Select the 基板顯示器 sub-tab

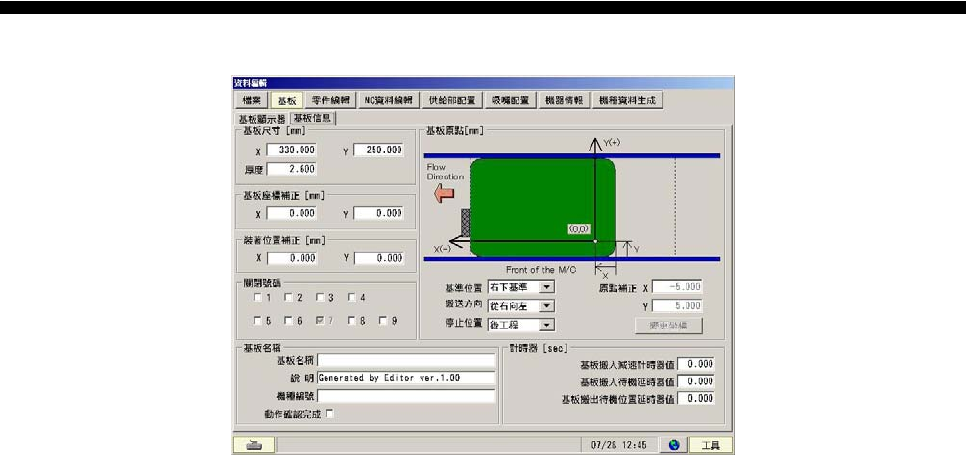(262, 119)
